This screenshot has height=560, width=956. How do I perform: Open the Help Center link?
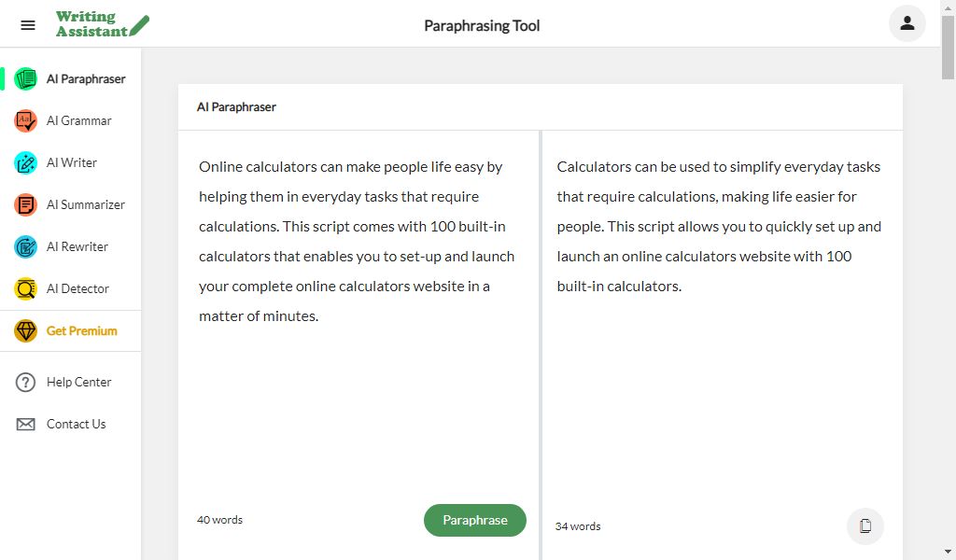(78, 382)
